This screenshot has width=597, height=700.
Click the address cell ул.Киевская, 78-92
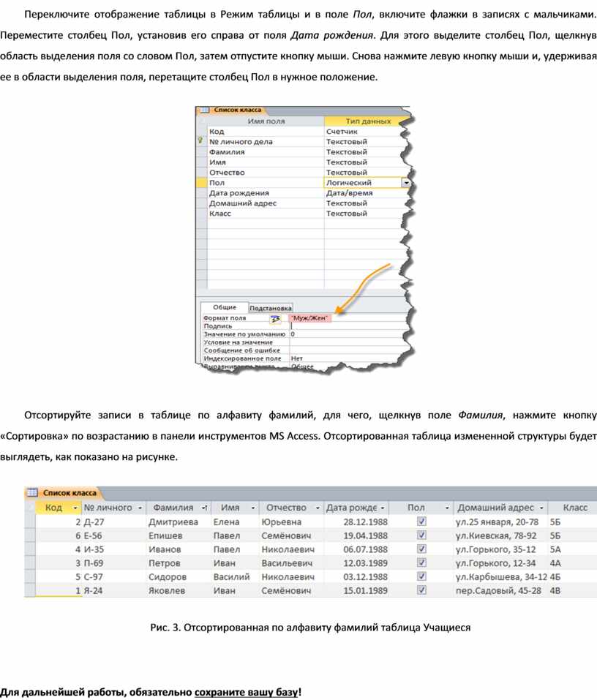tap(495, 535)
